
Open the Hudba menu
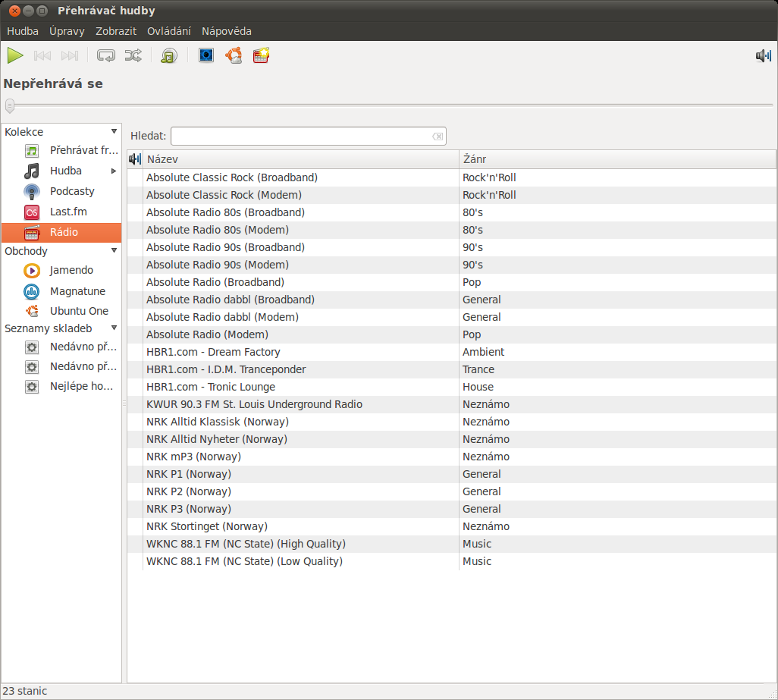click(23, 31)
